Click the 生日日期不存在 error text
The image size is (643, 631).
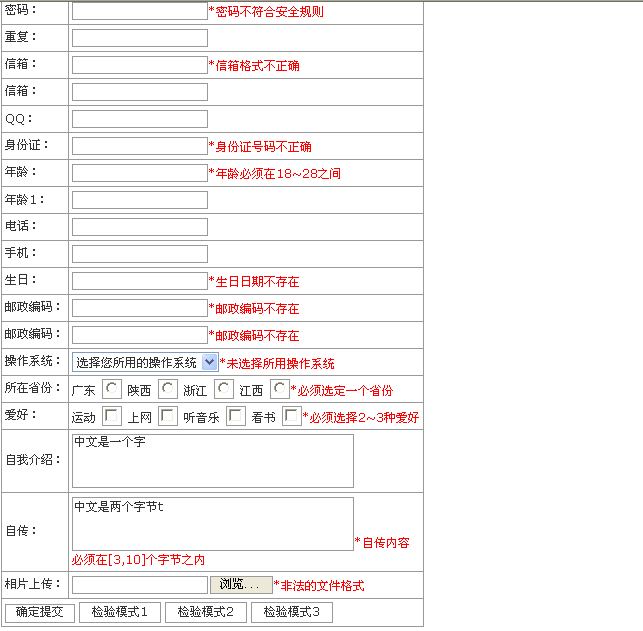pos(254,282)
